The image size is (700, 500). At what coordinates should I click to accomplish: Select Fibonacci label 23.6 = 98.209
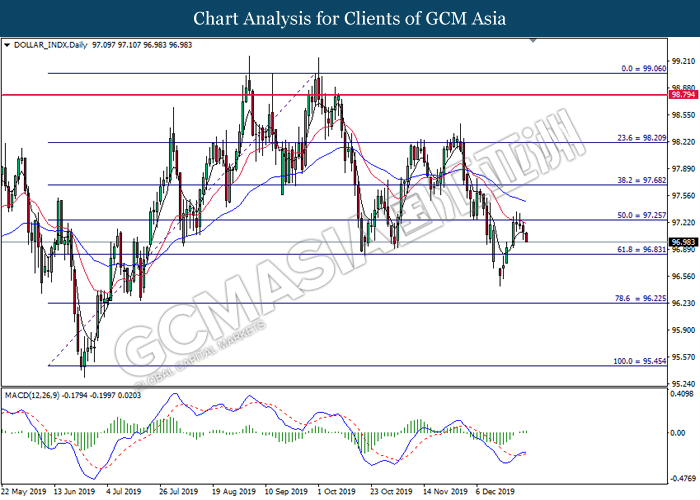[642, 138]
